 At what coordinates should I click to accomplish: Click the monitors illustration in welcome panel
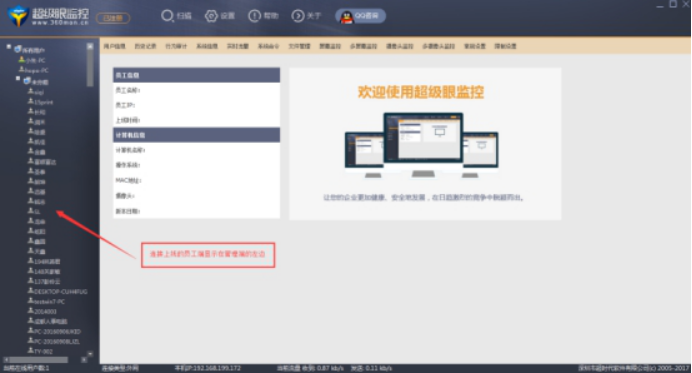pos(421,145)
